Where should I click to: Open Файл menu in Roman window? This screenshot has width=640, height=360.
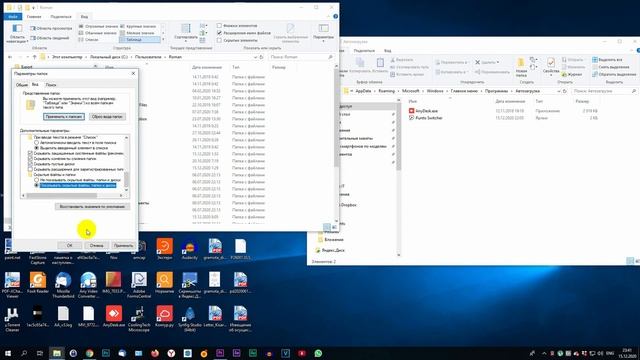[x=13, y=17]
